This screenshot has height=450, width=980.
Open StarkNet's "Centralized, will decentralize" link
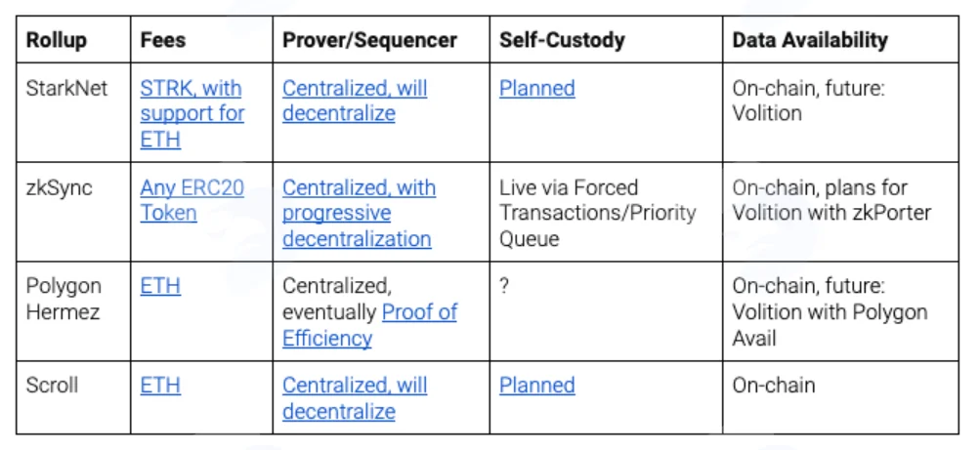[355, 101]
